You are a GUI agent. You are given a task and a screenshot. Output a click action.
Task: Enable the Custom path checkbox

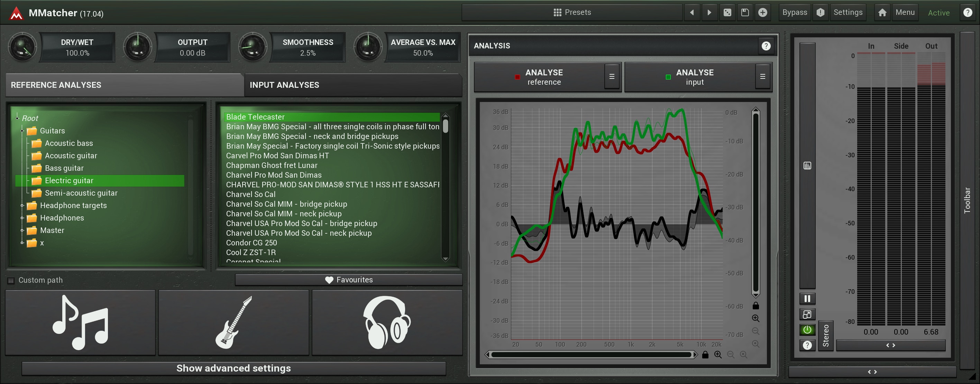click(11, 281)
